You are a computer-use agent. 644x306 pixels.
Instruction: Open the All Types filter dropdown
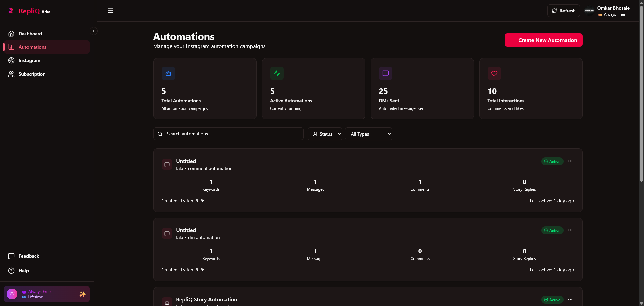(x=369, y=134)
